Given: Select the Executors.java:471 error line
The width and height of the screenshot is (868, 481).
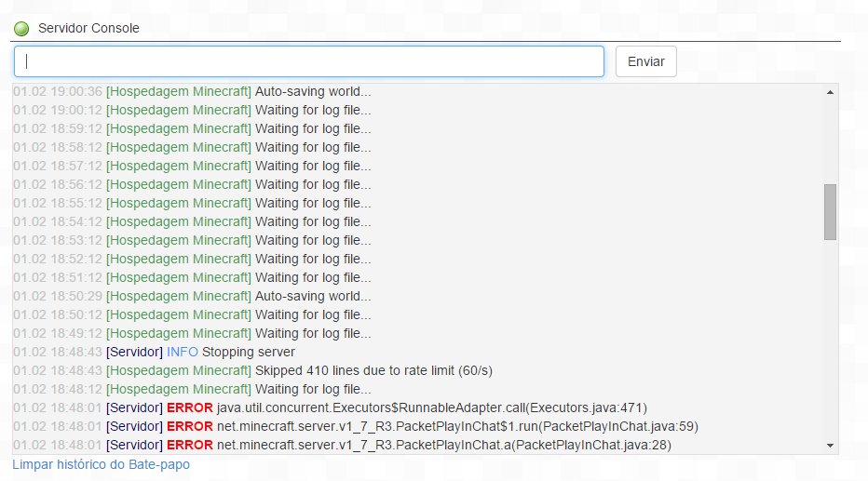Looking at the screenshot, I should pyautogui.click(x=330, y=408).
